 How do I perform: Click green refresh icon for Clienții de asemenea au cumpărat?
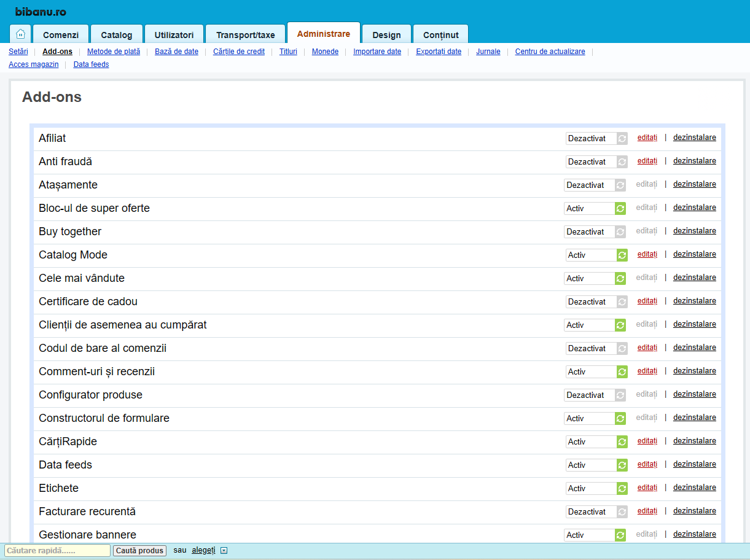pos(620,325)
